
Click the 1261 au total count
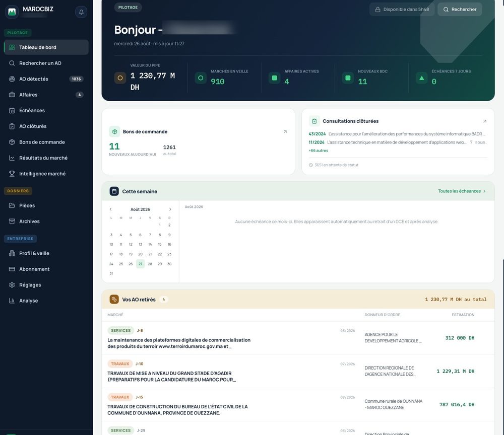(x=169, y=148)
